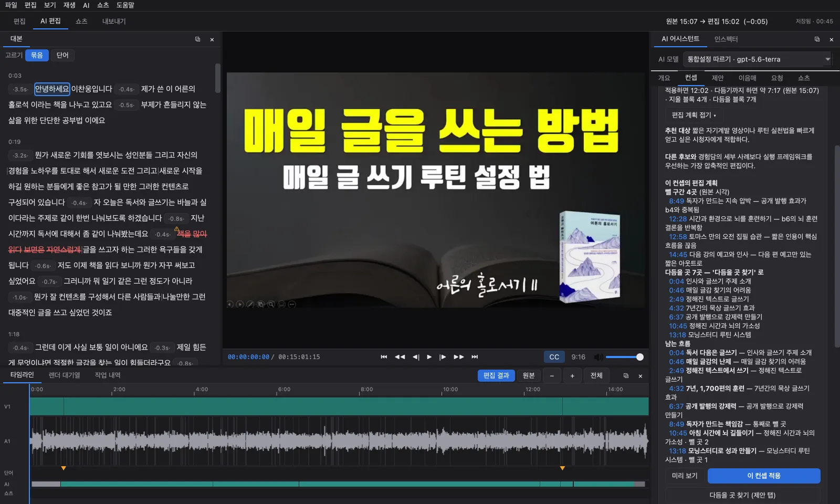Jump to the start of the video
The height and width of the screenshot is (504, 840).
click(x=384, y=357)
